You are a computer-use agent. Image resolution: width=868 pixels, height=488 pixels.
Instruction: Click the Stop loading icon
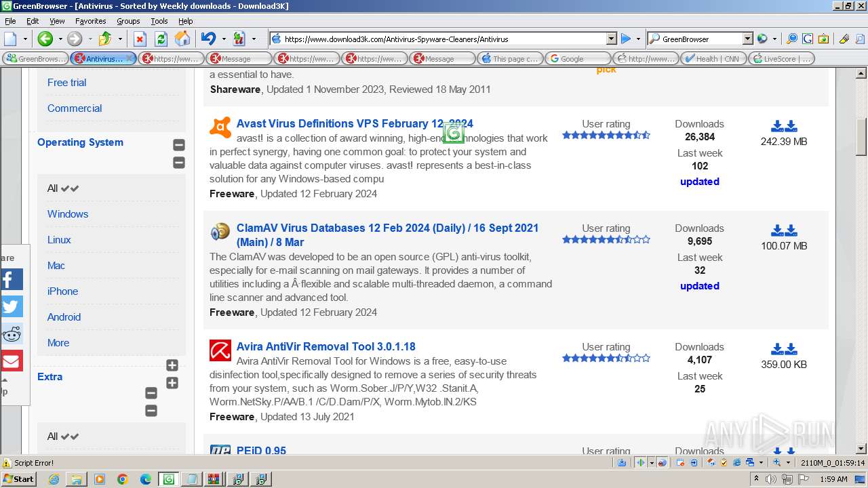(140, 39)
